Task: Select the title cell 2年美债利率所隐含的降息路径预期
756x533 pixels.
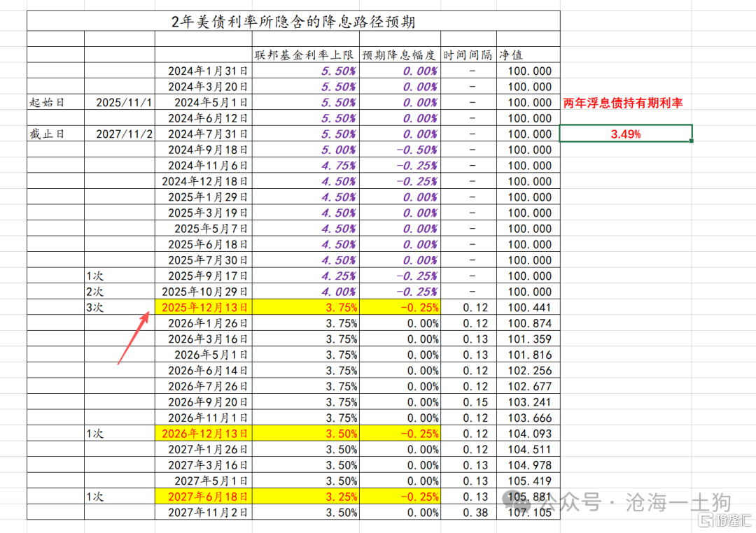Action: [293, 22]
